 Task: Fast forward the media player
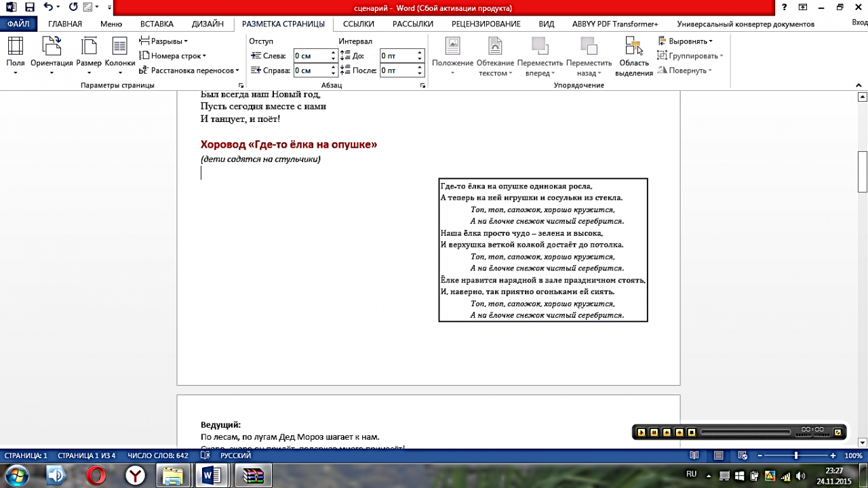tap(679, 432)
